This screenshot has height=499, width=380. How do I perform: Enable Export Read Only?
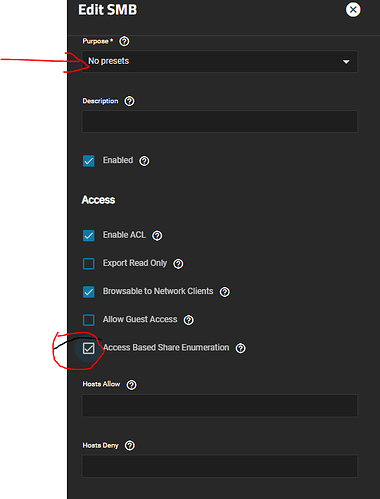click(x=89, y=263)
